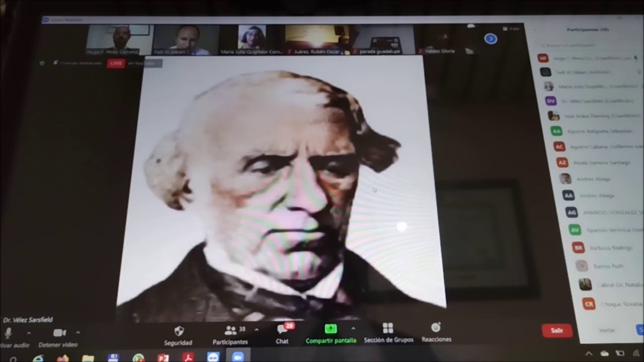The width and height of the screenshot is (644, 362).
Task: Mute audio with the microphone icon
Action: click(8, 333)
